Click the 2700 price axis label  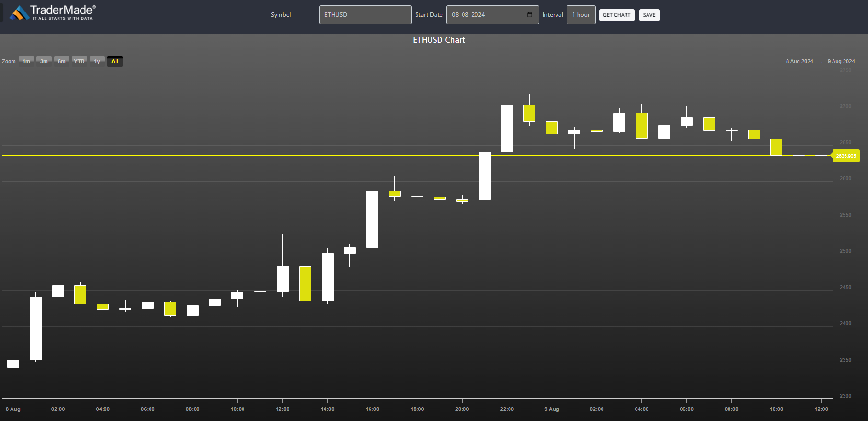coord(845,106)
